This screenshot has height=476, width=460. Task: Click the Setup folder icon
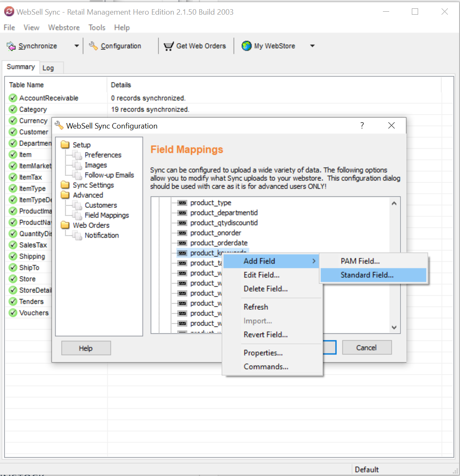(x=65, y=144)
